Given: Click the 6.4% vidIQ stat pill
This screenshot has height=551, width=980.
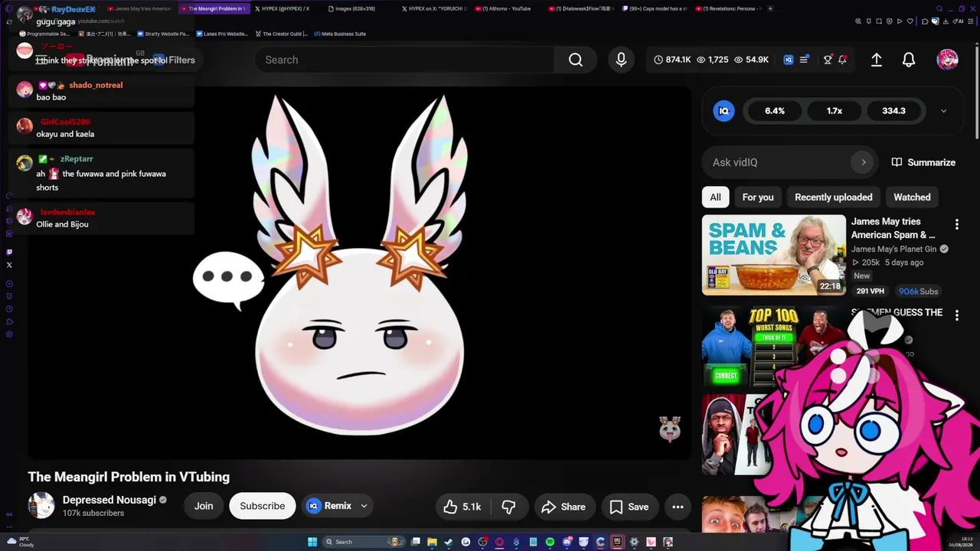Looking at the screenshot, I should [x=775, y=111].
